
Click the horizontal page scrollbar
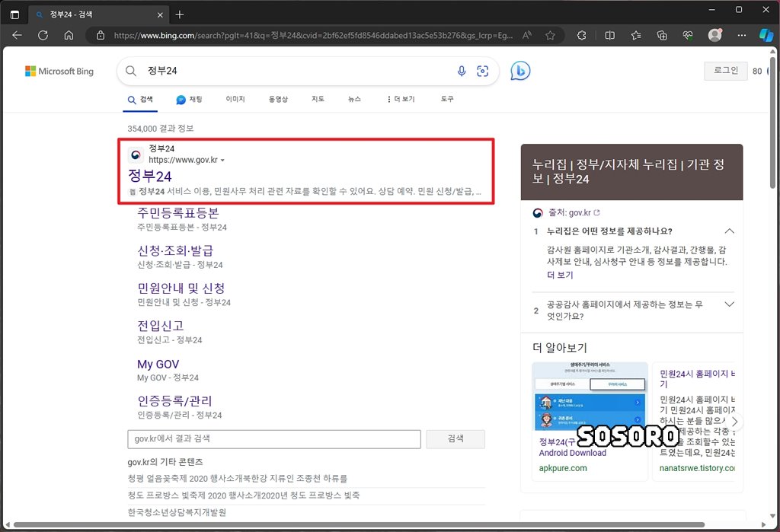pos(358,524)
